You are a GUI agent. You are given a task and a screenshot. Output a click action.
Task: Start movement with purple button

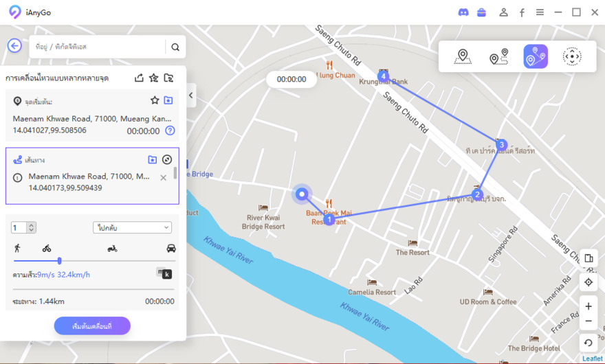(92, 326)
